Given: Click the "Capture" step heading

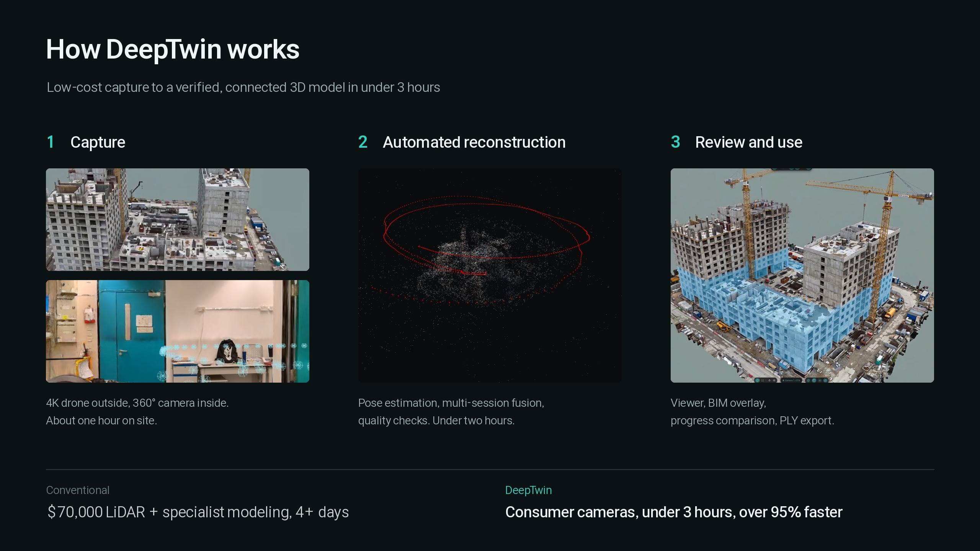Looking at the screenshot, I should click(x=98, y=142).
